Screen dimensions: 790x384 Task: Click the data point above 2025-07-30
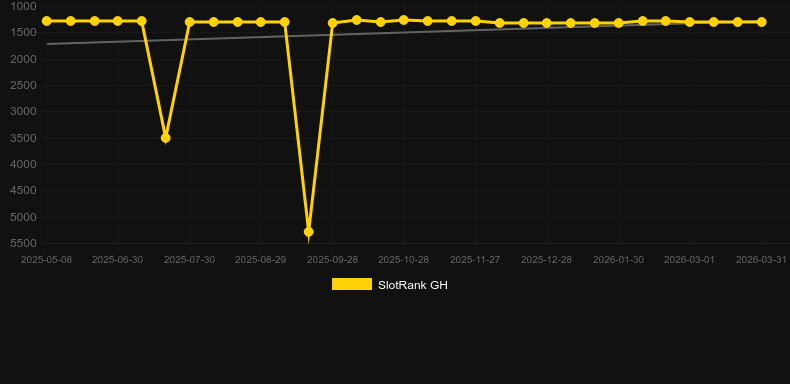pyautogui.click(x=189, y=22)
